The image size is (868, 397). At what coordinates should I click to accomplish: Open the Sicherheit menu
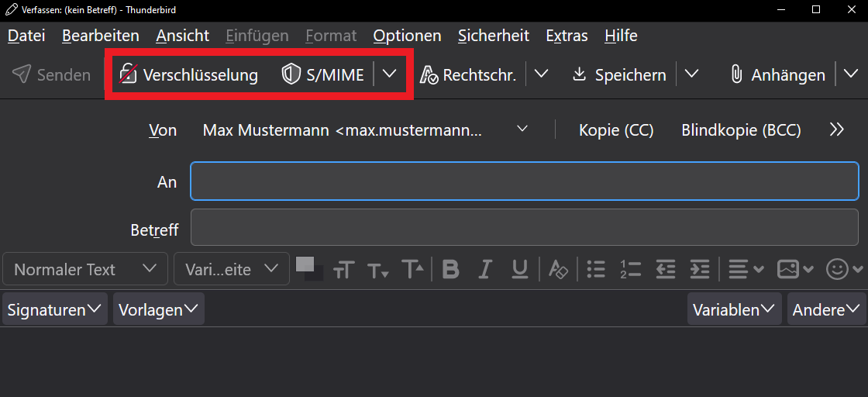pyautogui.click(x=493, y=36)
